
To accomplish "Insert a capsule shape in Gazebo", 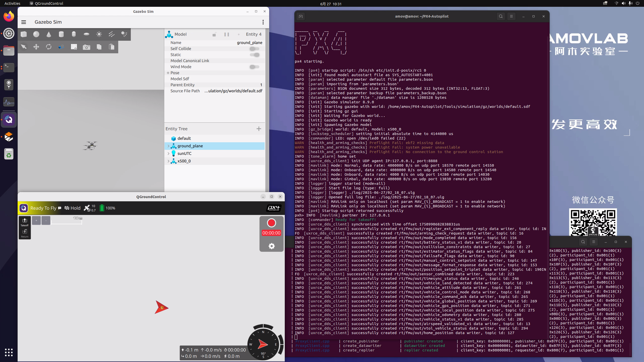I will 74,34.
